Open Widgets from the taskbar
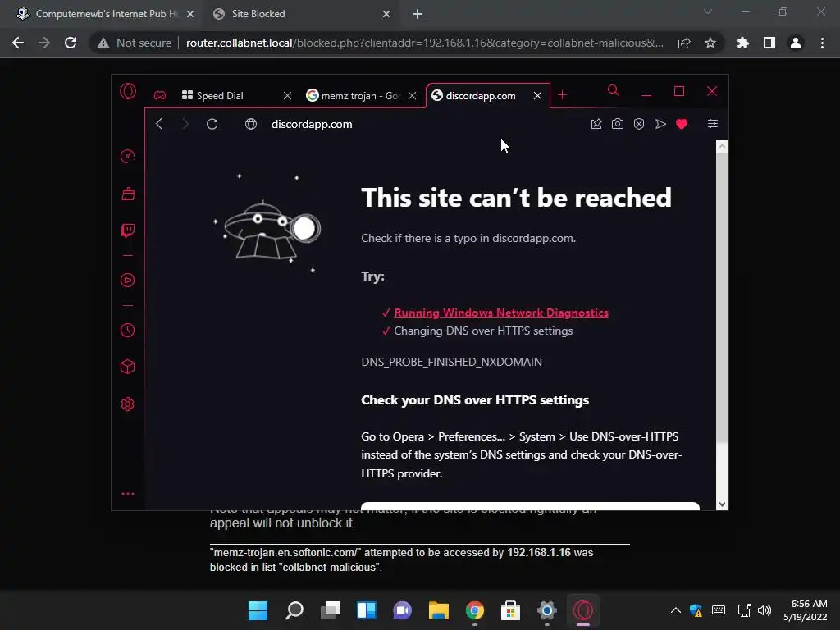Viewport: 840px width, 630px height. pos(367,610)
